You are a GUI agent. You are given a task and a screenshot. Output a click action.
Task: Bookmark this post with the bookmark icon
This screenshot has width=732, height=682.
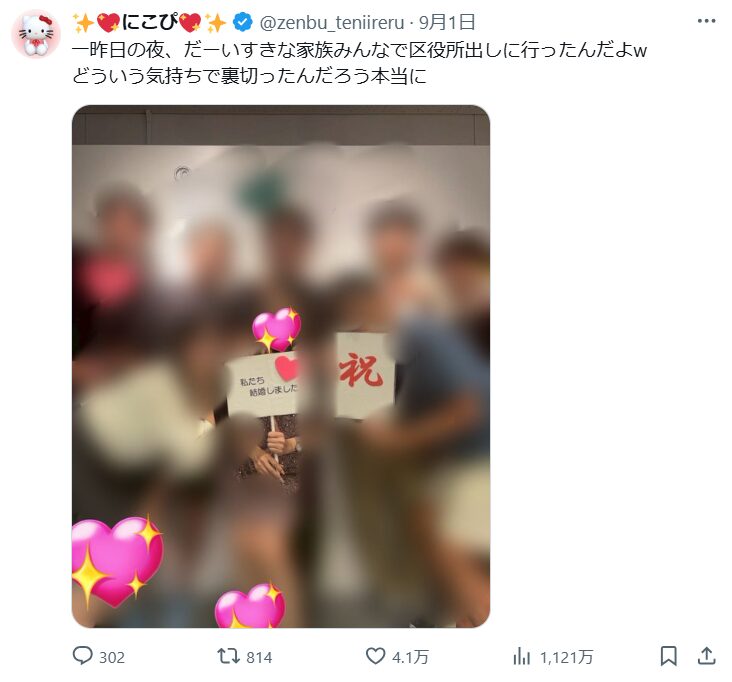(669, 656)
